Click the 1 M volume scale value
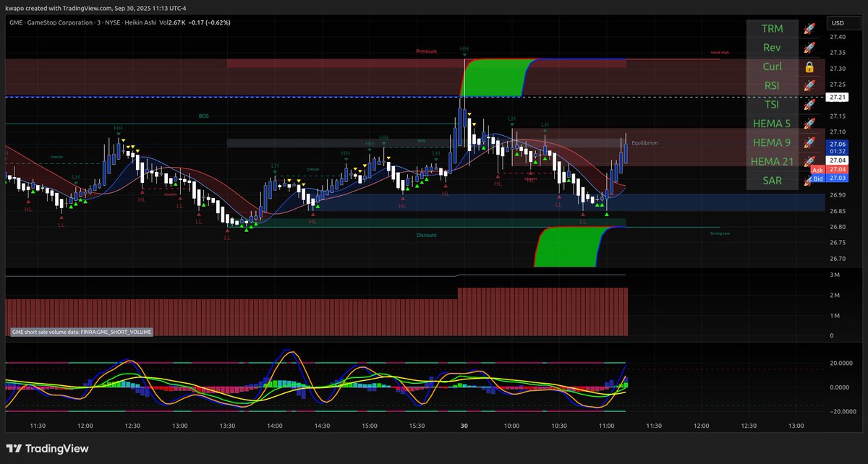 pos(834,316)
